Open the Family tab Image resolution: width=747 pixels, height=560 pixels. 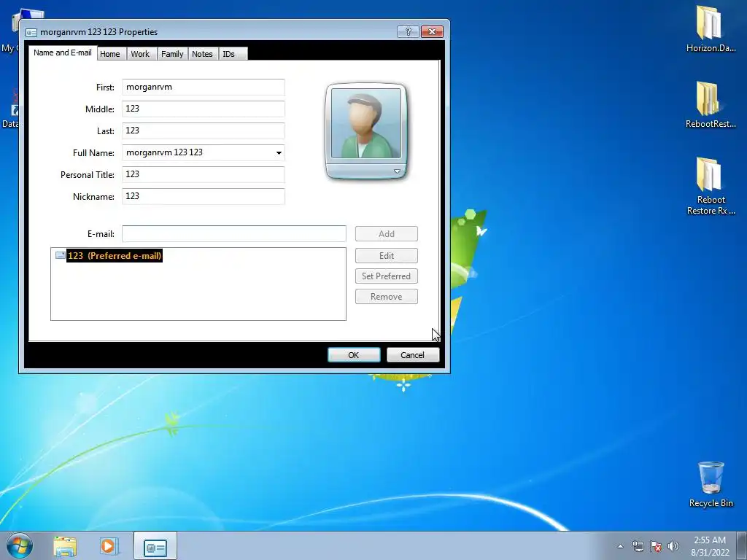[172, 54]
